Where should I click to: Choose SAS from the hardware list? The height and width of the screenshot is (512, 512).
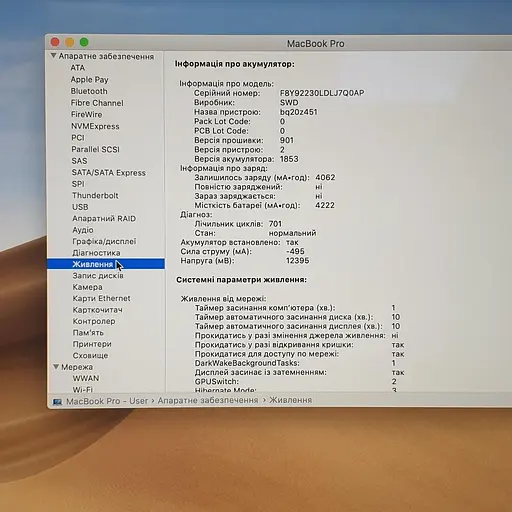click(x=79, y=161)
